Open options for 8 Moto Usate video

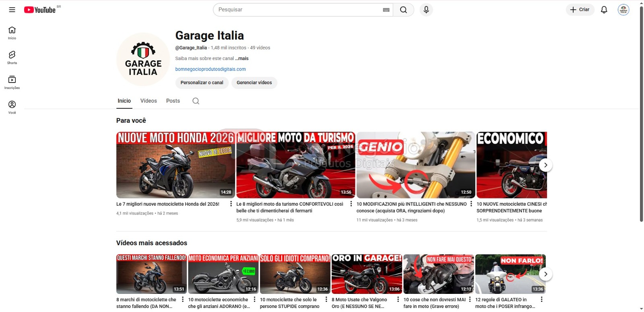pos(398,300)
